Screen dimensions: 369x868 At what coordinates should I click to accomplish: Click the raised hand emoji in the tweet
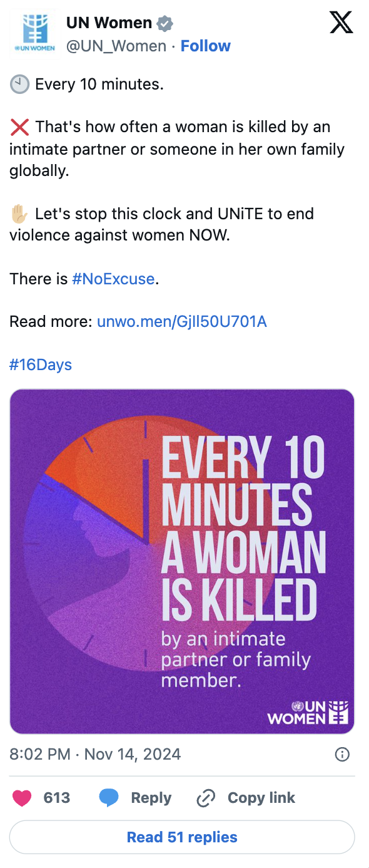pos(19,214)
